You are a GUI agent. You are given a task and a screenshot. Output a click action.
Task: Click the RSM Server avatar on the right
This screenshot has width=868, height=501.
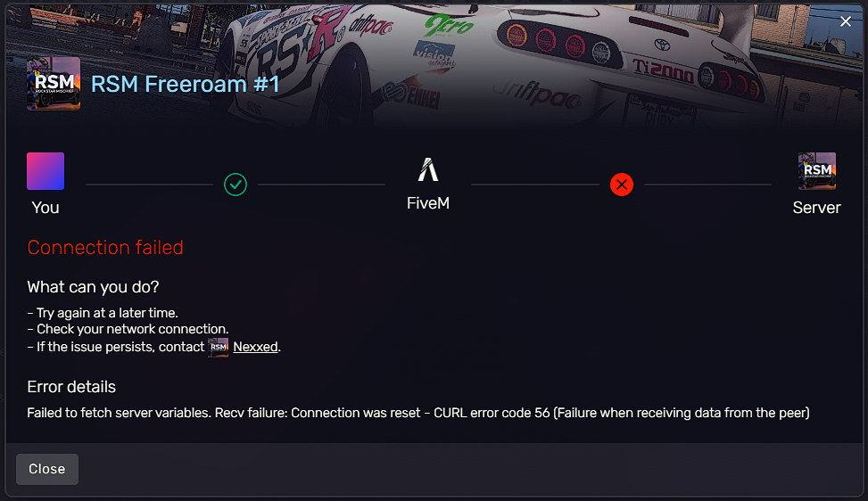coord(817,171)
